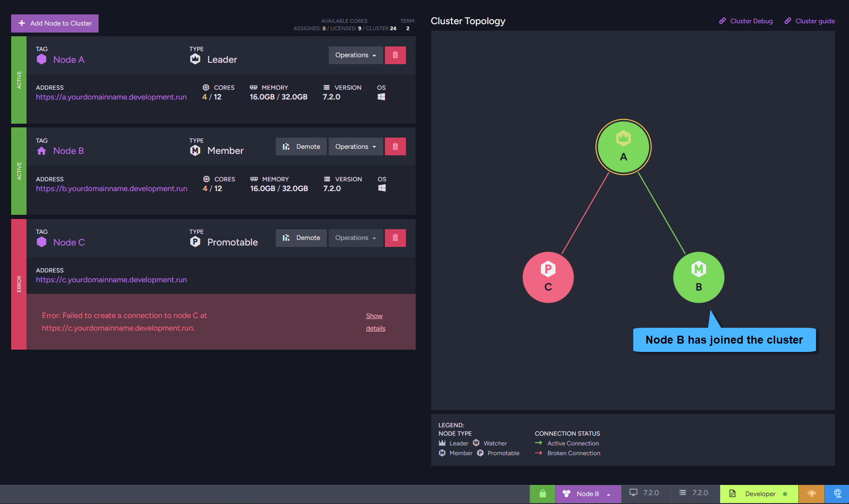Demote Node B from Member
849x504 pixels.
click(x=301, y=146)
